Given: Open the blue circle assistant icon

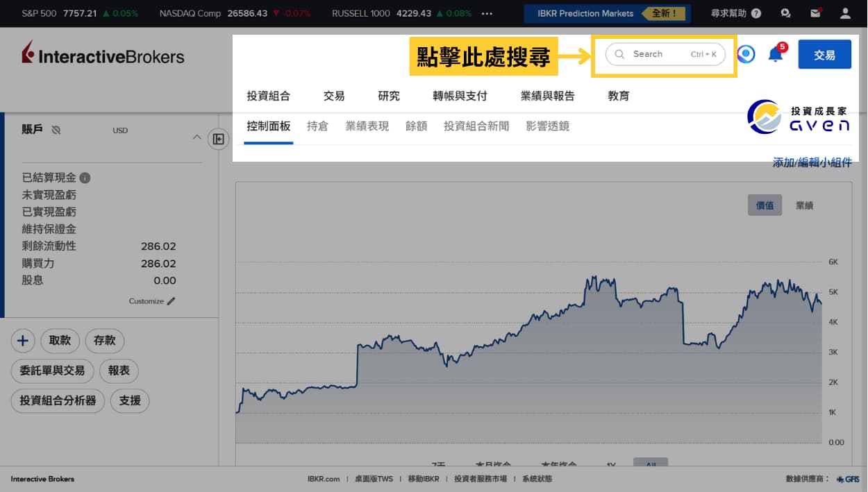Looking at the screenshot, I should (746, 54).
